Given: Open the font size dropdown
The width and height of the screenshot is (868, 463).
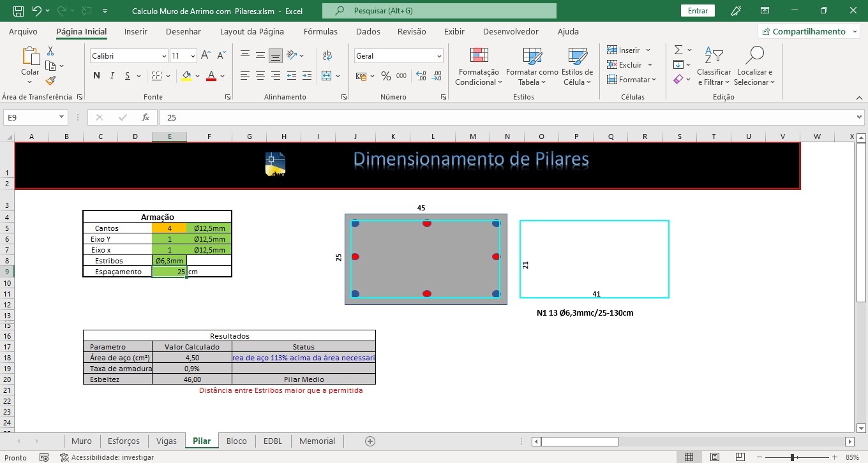Looking at the screenshot, I should (x=192, y=56).
